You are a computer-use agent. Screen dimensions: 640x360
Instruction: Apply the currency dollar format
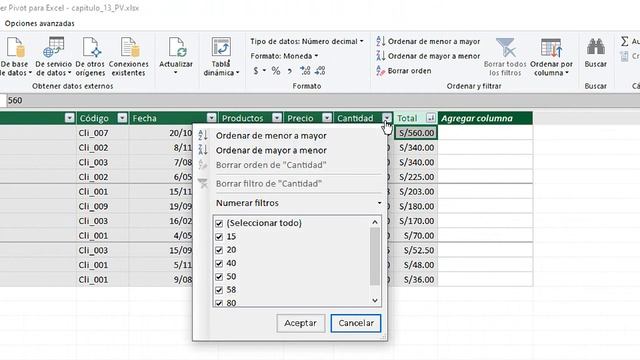tap(256, 71)
